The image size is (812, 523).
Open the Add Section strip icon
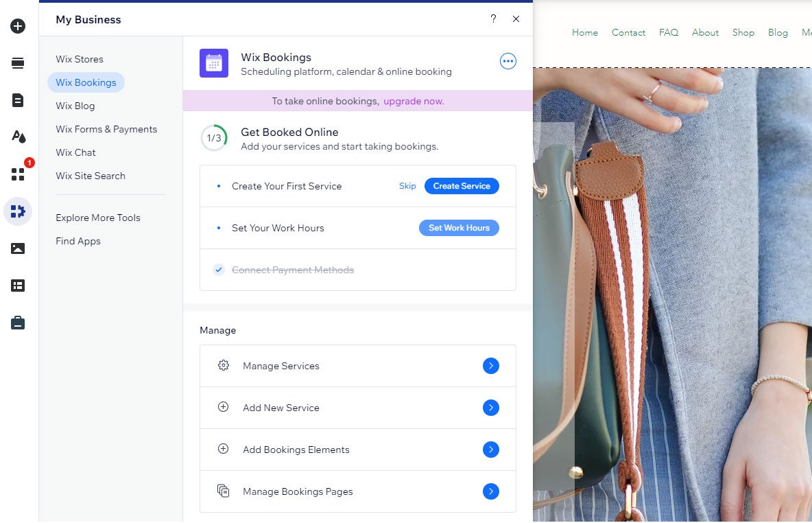click(18, 63)
